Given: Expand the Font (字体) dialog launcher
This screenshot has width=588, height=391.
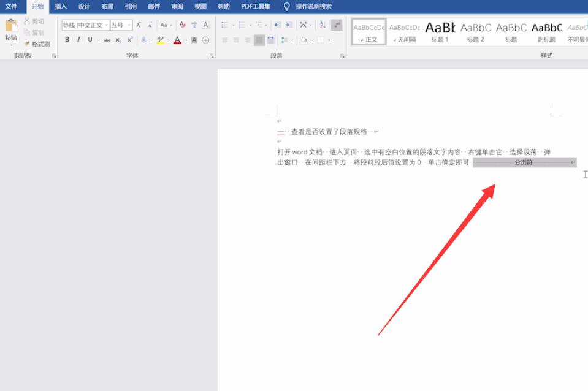Looking at the screenshot, I should 212,56.
